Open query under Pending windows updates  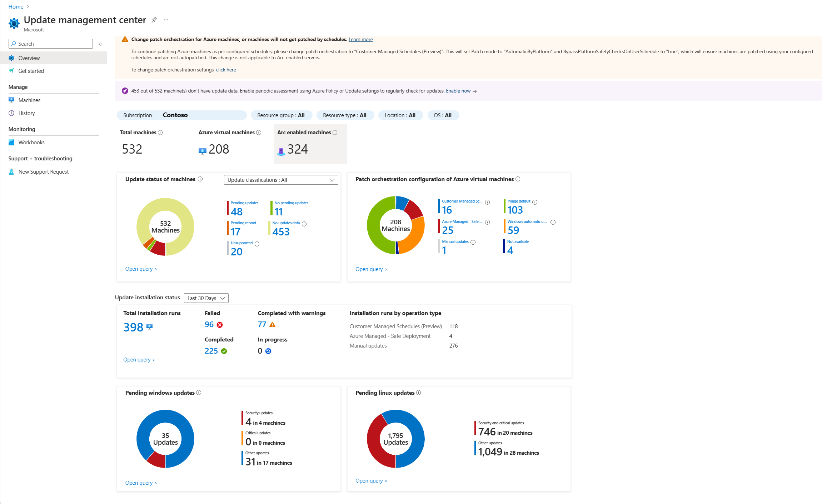(x=141, y=483)
